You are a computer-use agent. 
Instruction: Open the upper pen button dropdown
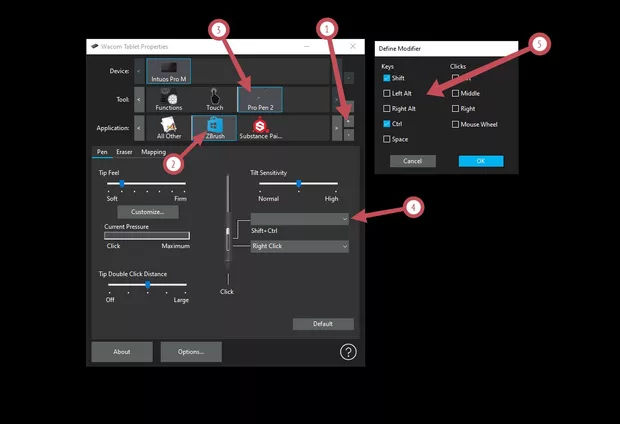pyautogui.click(x=300, y=219)
